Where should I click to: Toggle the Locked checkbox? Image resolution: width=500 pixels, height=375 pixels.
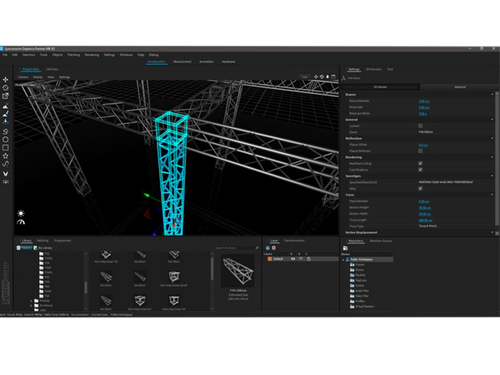point(420,126)
